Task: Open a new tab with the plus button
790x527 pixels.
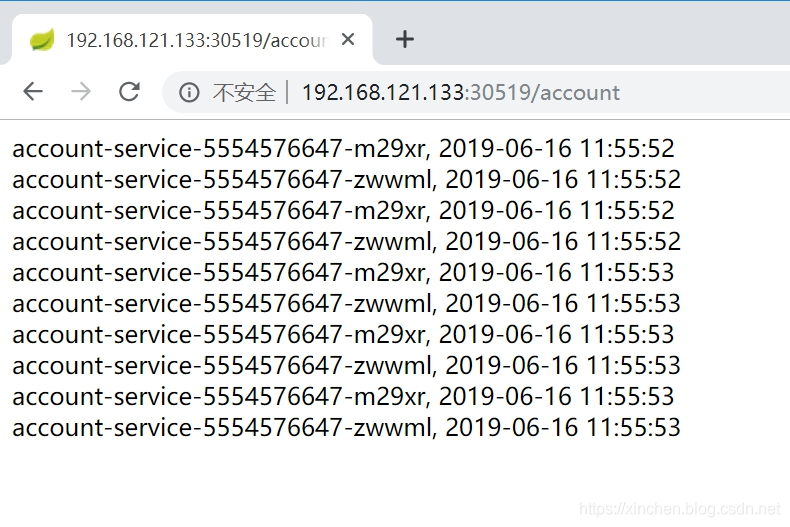Action: pyautogui.click(x=405, y=39)
